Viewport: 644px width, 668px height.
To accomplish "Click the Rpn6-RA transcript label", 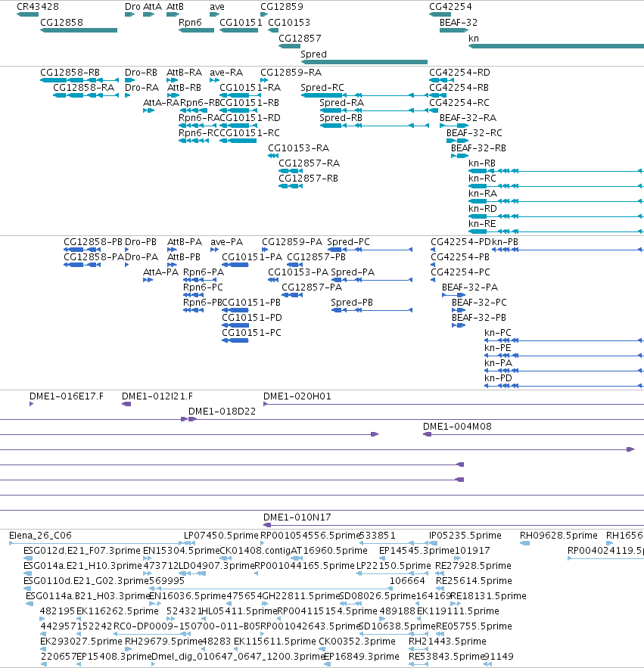I will tap(199, 118).
